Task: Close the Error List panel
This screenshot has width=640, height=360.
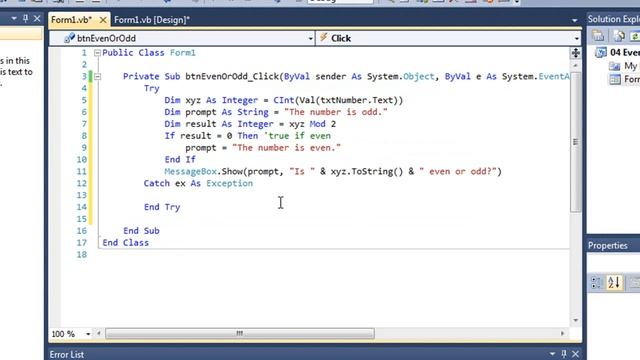Action: pyautogui.click(x=576, y=354)
